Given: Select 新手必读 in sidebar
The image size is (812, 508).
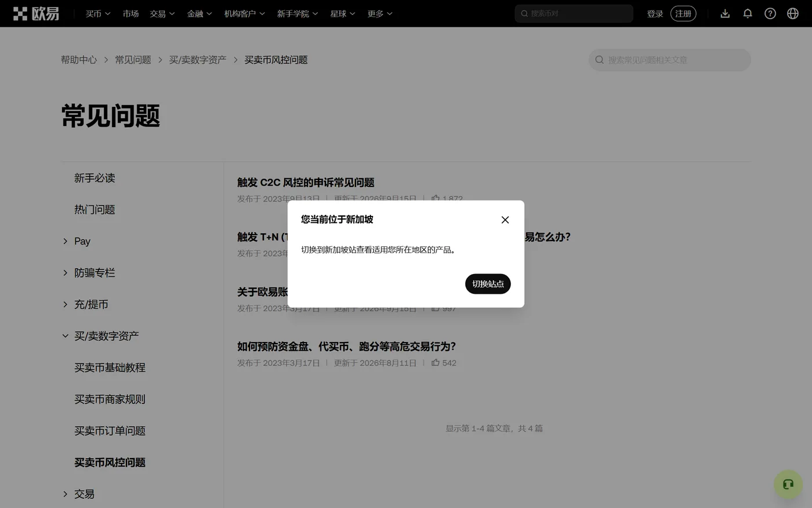Looking at the screenshot, I should click(x=95, y=178).
